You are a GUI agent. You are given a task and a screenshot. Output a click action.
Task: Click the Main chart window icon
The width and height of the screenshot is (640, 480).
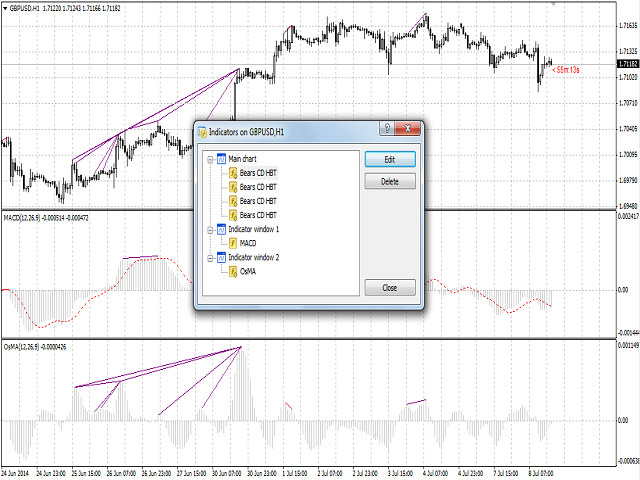click(221, 159)
